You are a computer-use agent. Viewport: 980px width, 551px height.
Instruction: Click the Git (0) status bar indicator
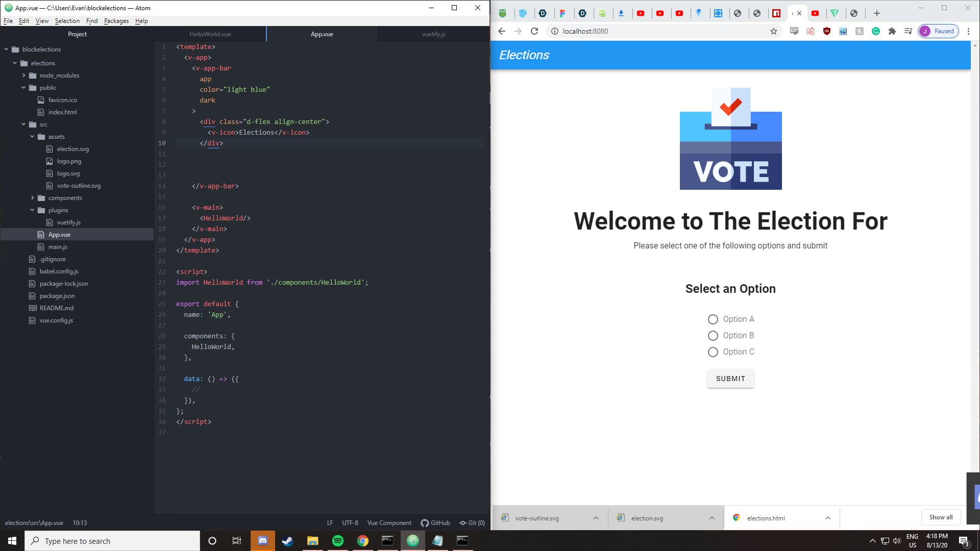(x=472, y=523)
